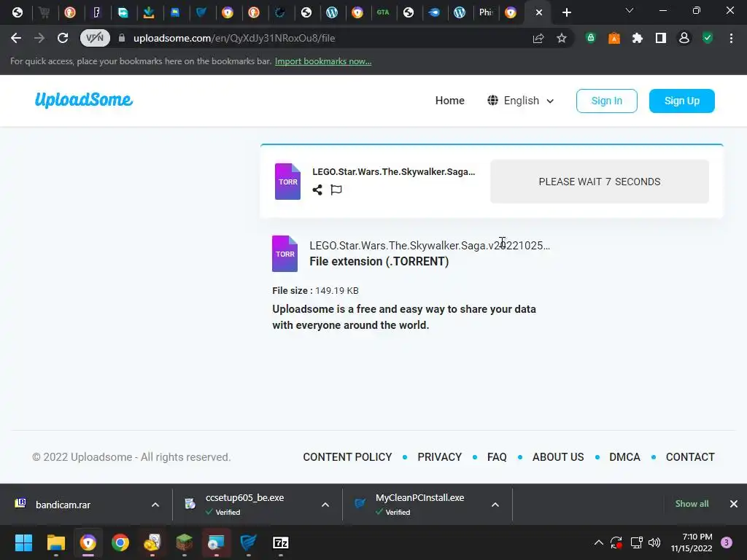The image size is (747, 560).
Task: Open a new browser tab
Action: click(x=566, y=12)
